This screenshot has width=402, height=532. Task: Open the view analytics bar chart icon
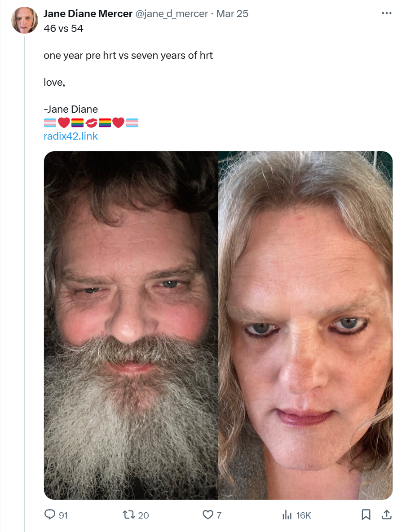click(287, 515)
